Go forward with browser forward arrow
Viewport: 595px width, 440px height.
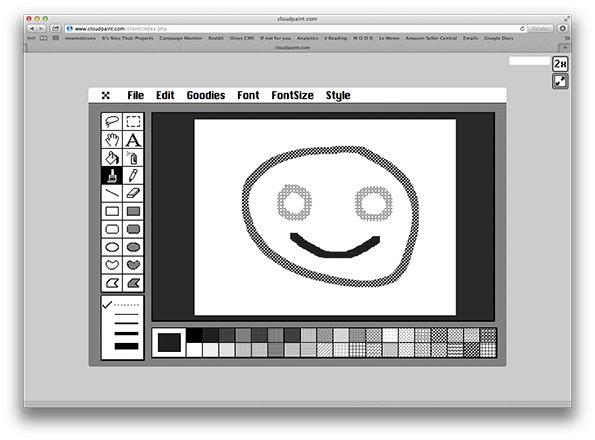coord(41,28)
